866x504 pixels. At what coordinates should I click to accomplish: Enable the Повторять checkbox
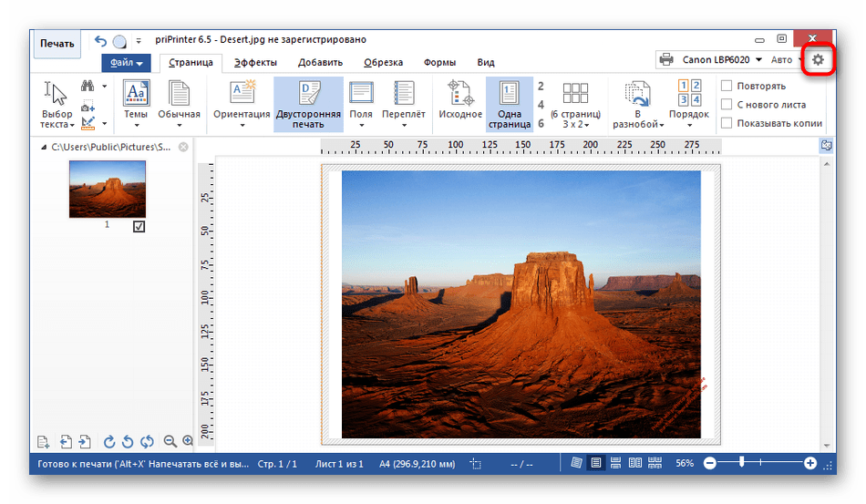pos(727,86)
